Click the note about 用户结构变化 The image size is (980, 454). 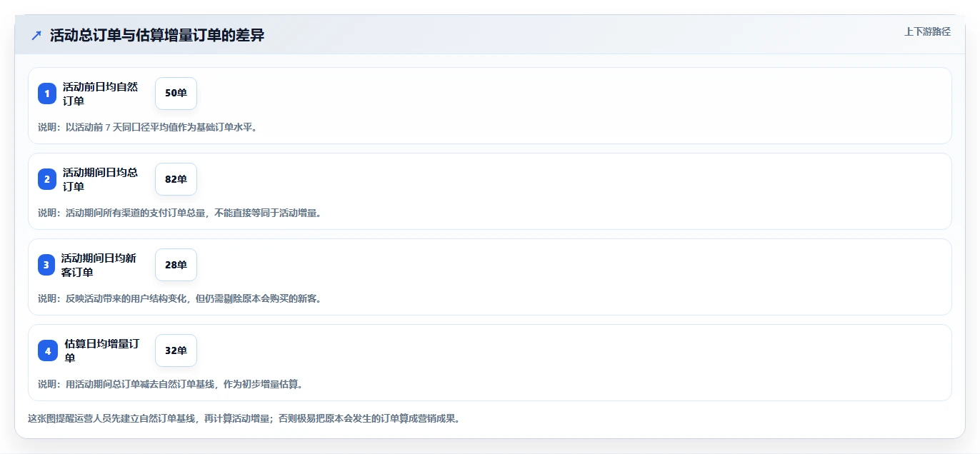tap(179, 298)
